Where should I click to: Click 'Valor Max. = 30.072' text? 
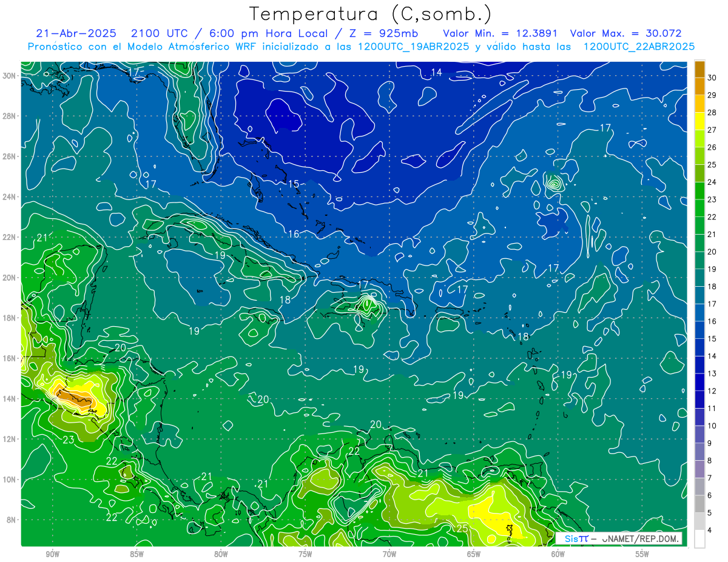point(626,33)
